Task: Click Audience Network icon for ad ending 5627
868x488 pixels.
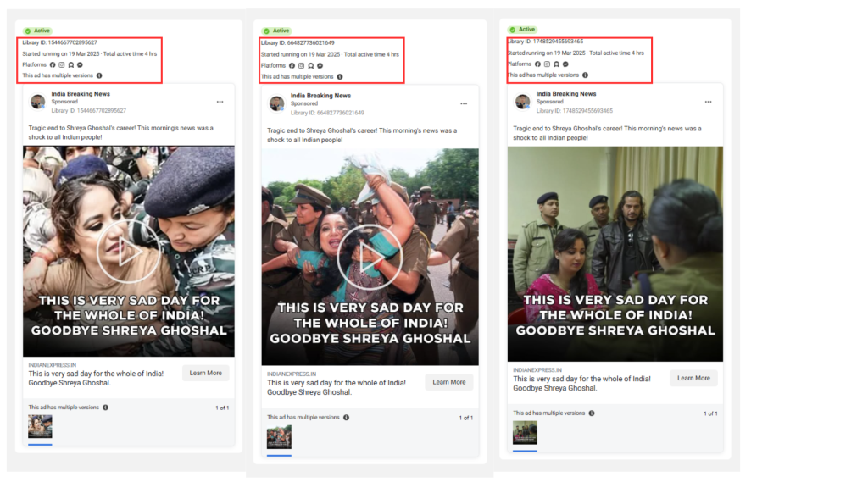Action: point(71,64)
